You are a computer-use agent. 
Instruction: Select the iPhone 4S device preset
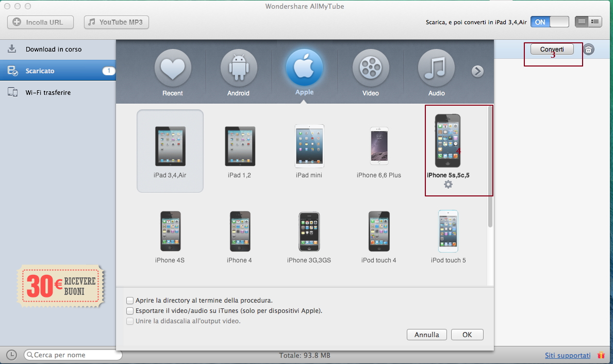click(170, 237)
